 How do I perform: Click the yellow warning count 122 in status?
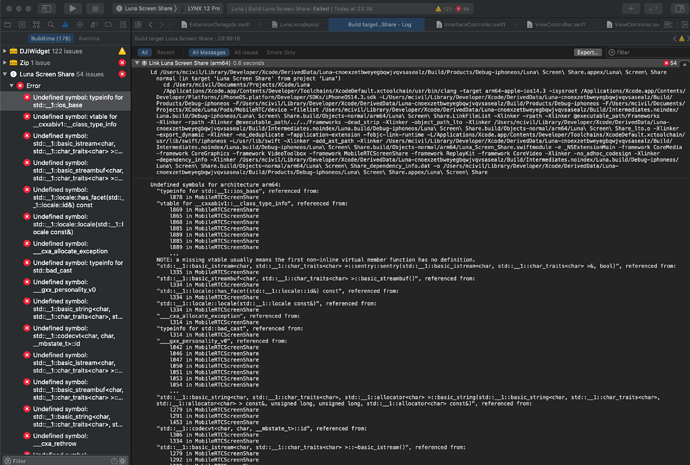point(444,9)
